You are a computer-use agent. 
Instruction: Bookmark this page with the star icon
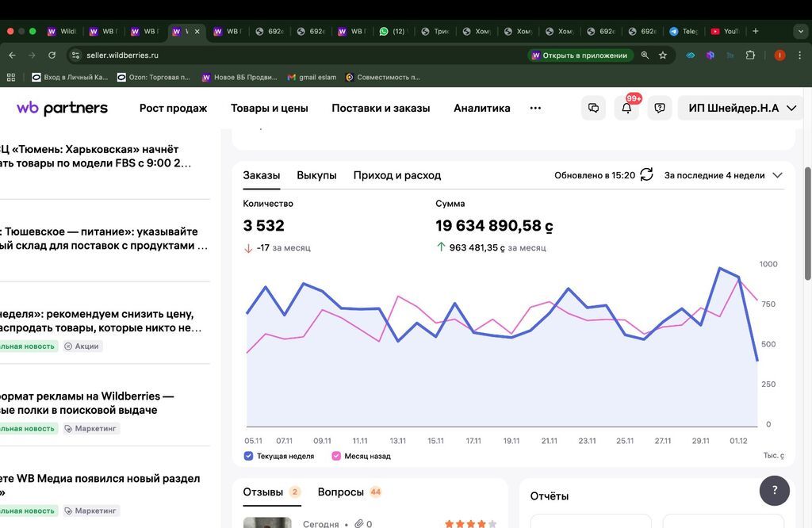click(663, 55)
